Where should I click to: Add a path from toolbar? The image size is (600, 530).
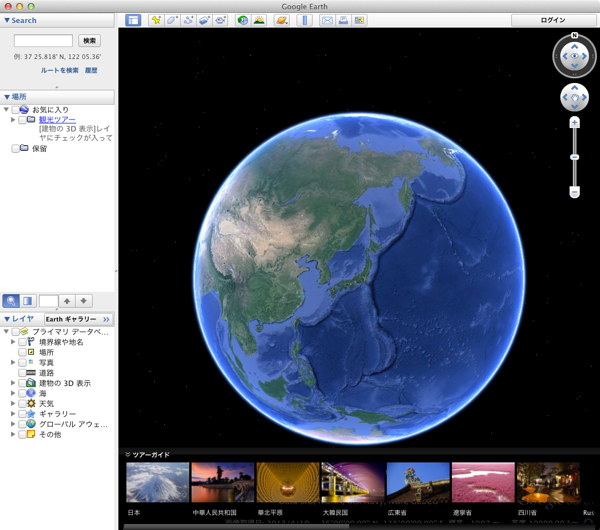pyautogui.click(x=188, y=20)
